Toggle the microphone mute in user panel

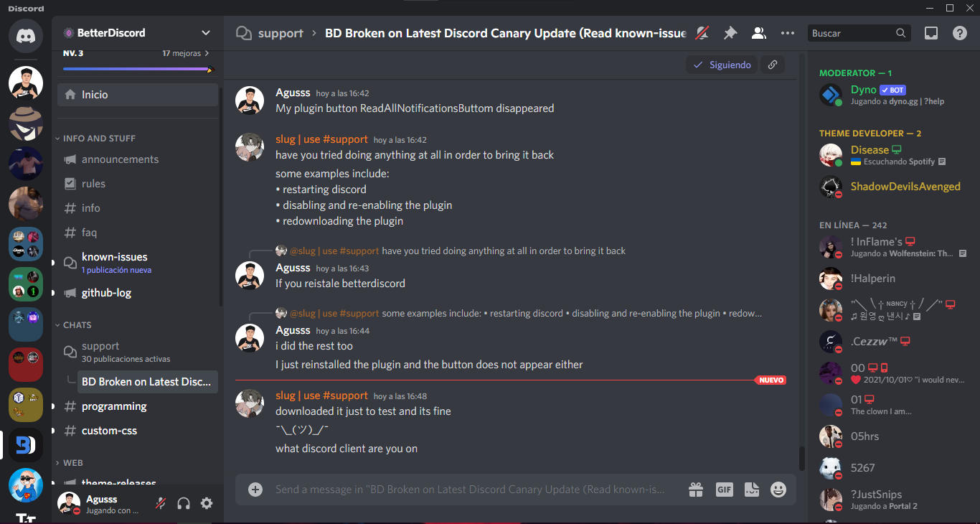tap(161, 503)
